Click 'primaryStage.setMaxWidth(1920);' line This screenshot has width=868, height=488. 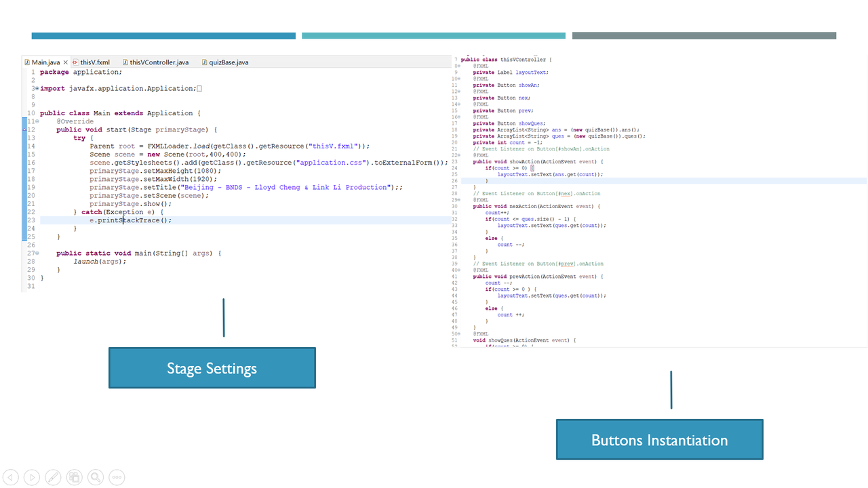[x=153, y=179]
